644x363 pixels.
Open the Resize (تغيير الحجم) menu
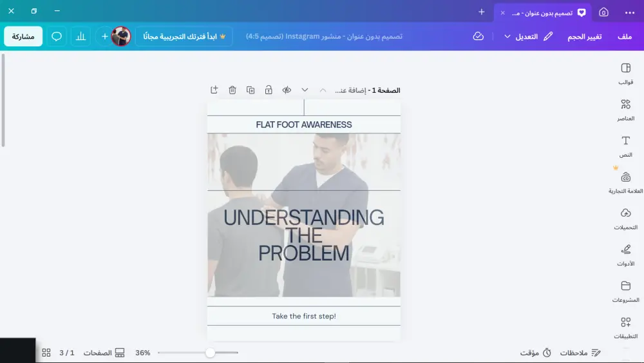pos(585,37)
